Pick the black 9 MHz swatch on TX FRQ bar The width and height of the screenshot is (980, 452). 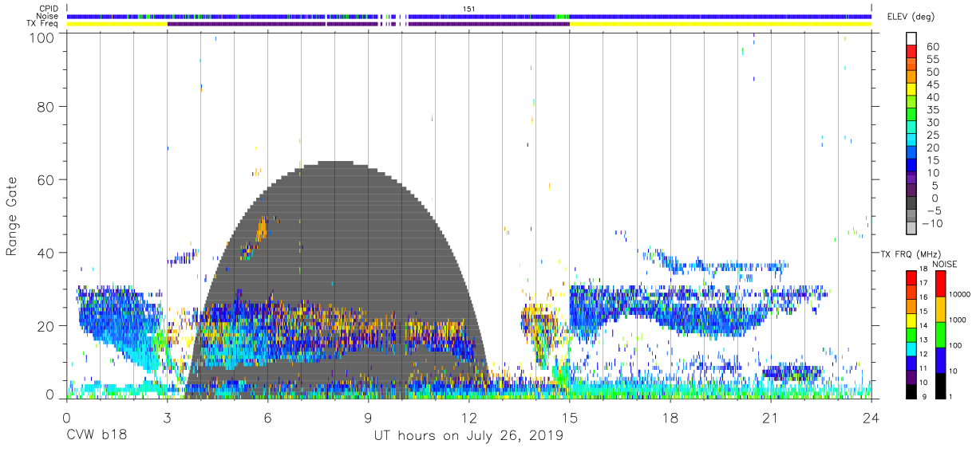click(911, 391)
